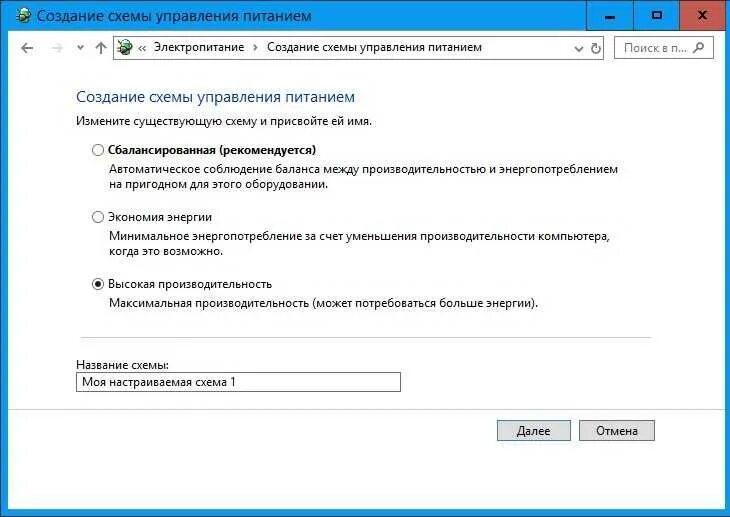
Task: Click Создание схемы управления питанием breadcrumb
Action: click(x=374, y=48)
